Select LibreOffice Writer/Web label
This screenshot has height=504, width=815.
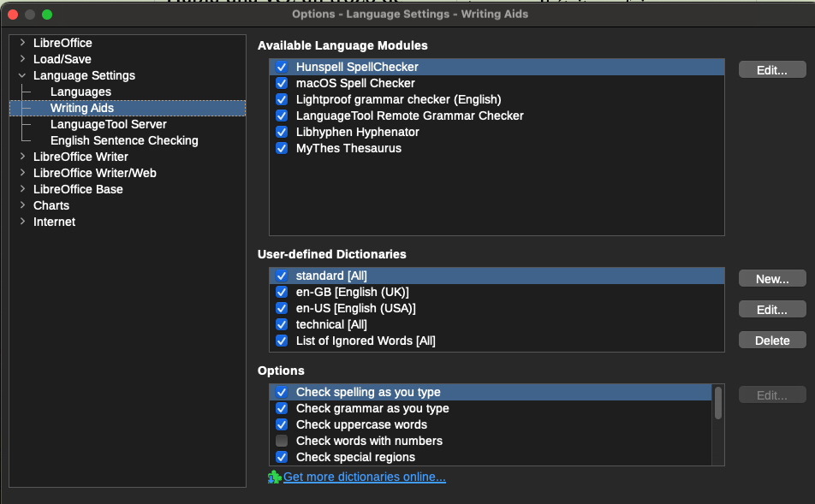point(94,173)
